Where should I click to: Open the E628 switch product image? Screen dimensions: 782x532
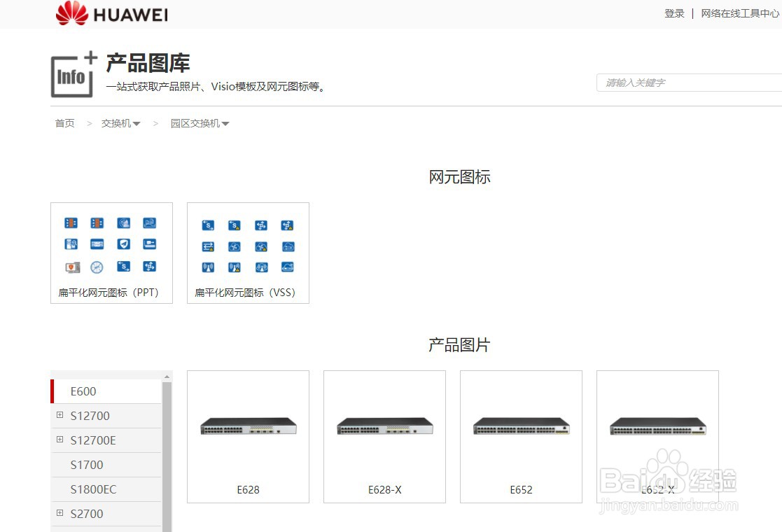click(x=248, y=427)
